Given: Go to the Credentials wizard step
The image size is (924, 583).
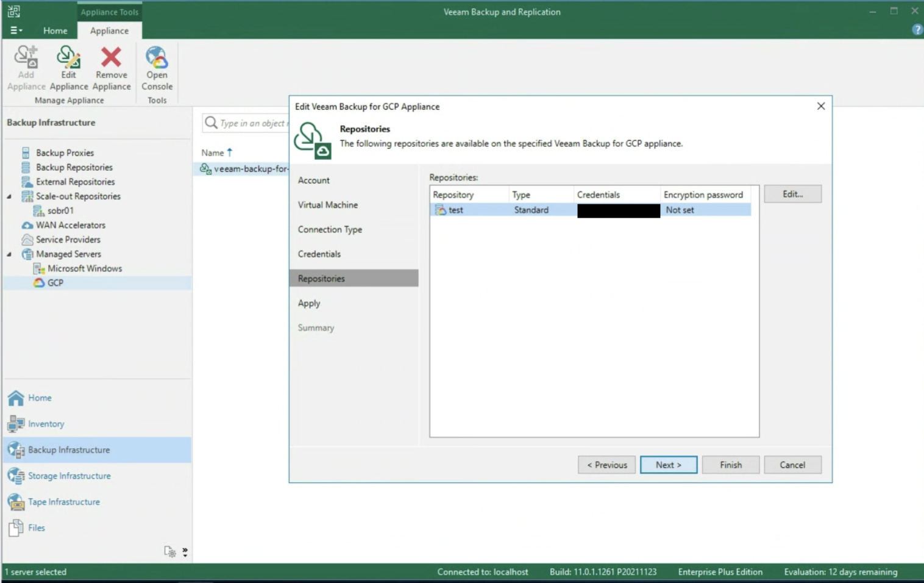Looking at the screenshot, I should 319,254.
